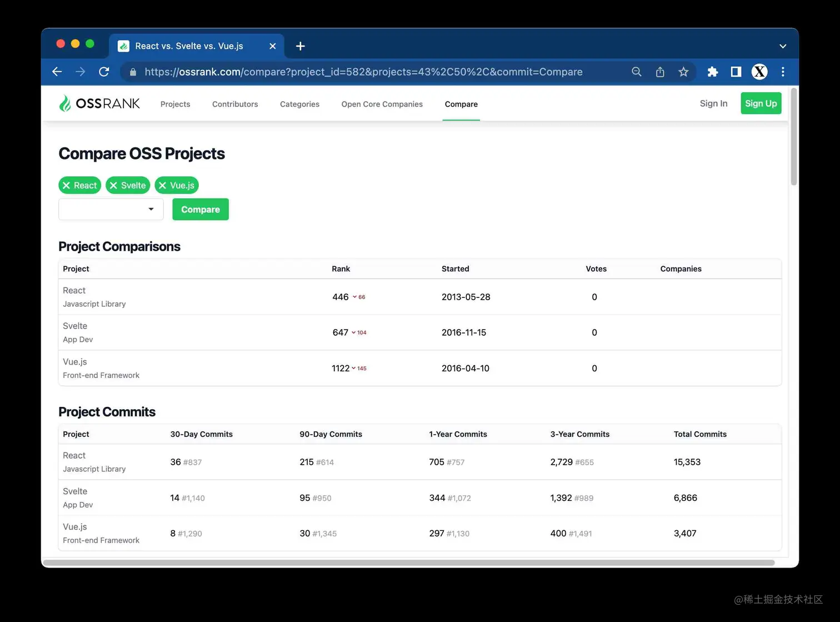Screen dimensions: 840x622
Task: Expand React's rank change indicator
Action: click(356, 297)
